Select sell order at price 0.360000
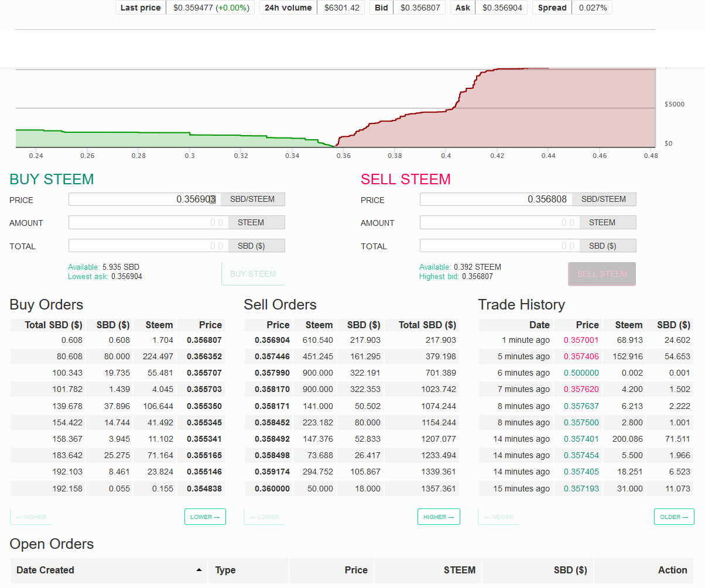Screen dimensions: 705x588 click(351, 489)
